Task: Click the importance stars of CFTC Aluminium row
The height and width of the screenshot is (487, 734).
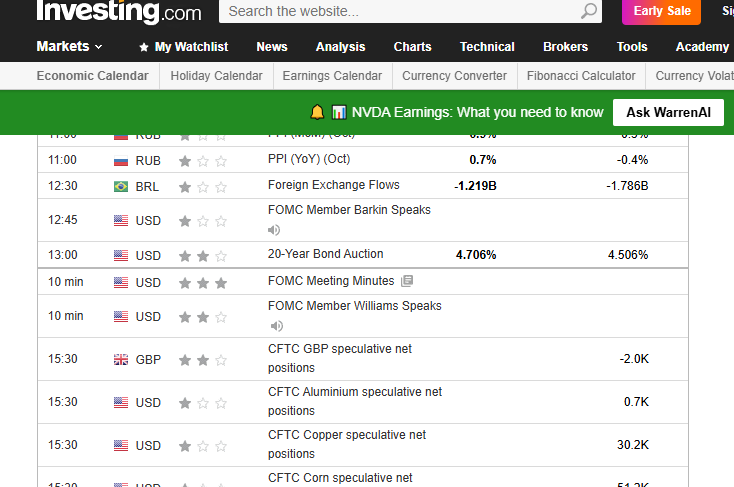Action: pyautogui.click(x=203, y=403)
